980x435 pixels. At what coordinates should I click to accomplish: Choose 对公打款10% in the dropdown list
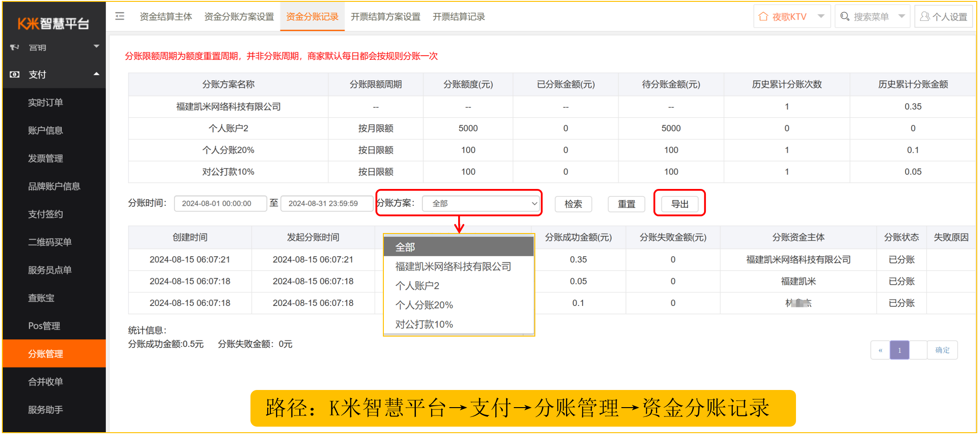459,324
